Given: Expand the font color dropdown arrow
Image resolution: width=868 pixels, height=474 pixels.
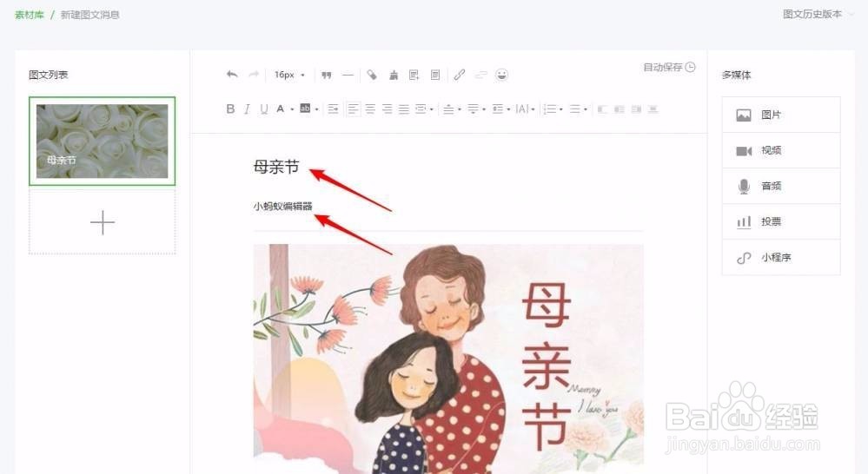Looking at the screenshot, I should coord(292,109).
